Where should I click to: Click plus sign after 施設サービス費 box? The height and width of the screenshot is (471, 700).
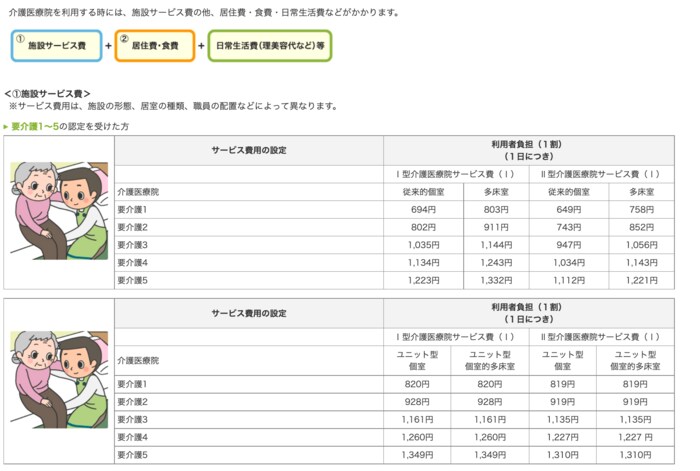(108, 46)
